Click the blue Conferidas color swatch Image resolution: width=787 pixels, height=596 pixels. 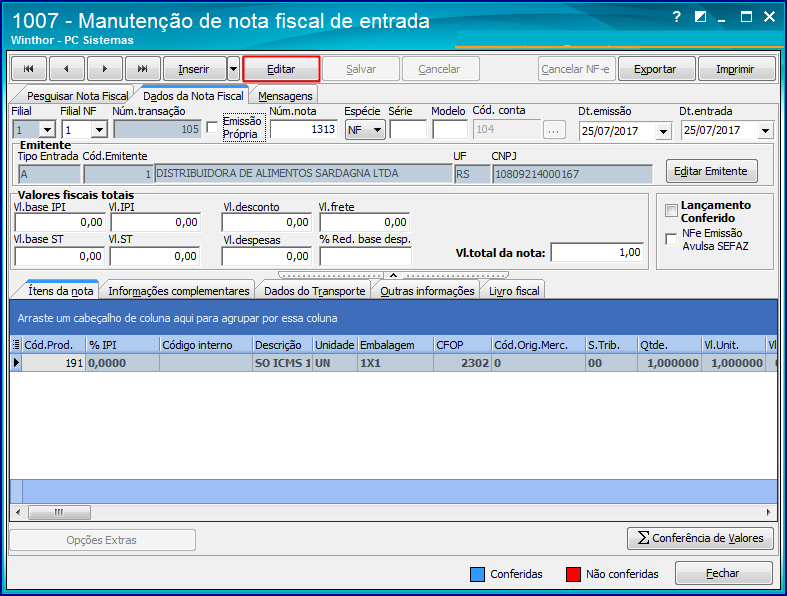click(x=477, y=574)
